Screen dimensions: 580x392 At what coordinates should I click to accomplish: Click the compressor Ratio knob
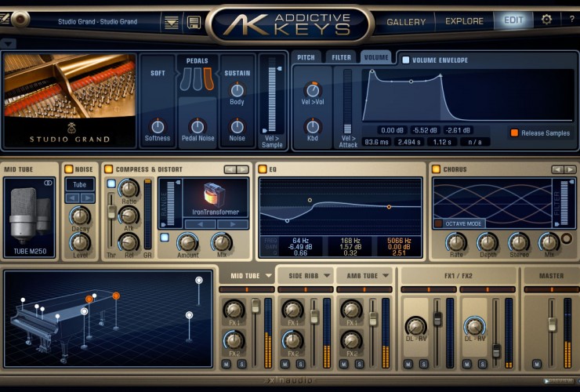129,188
